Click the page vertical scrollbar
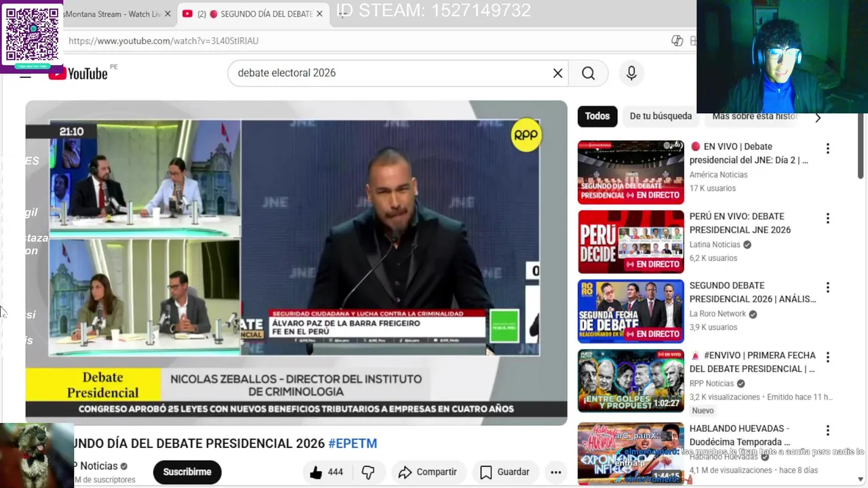 point(861,146)
